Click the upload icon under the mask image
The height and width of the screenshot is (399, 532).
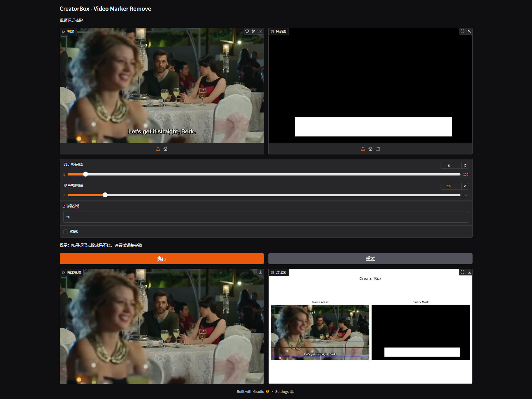(363, 149)
